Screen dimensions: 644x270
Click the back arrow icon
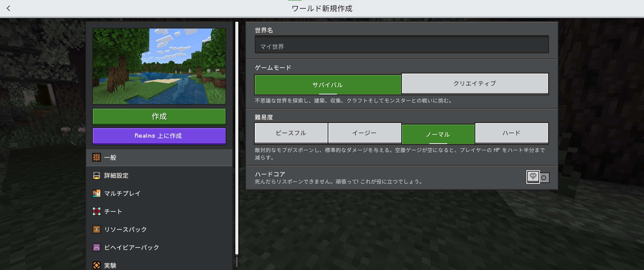click(8, 8)
